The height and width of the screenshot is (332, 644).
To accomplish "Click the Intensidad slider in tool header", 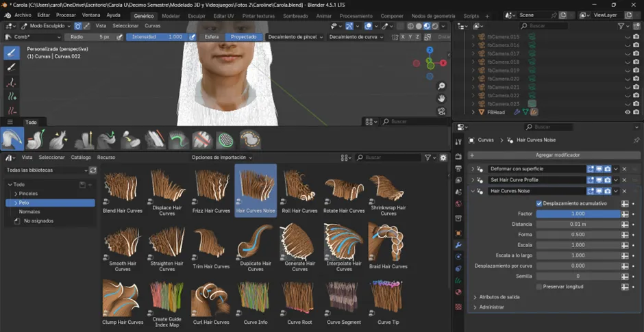I will [157, 37].
